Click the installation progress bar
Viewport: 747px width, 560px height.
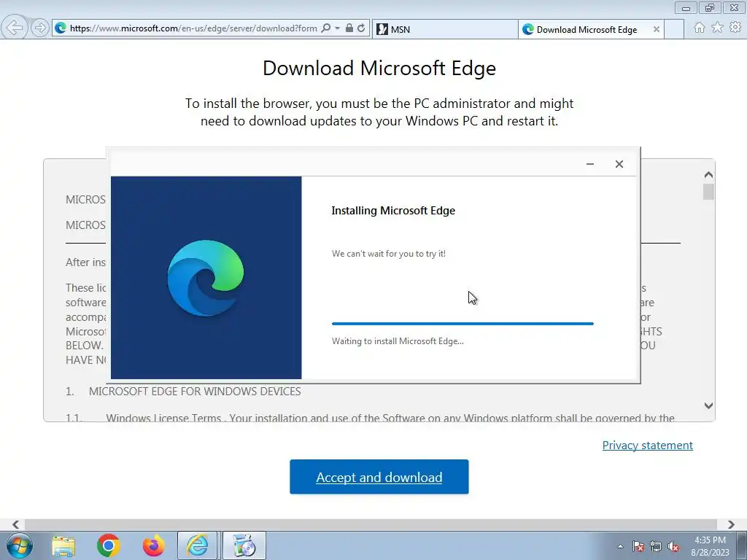(462, 324)
